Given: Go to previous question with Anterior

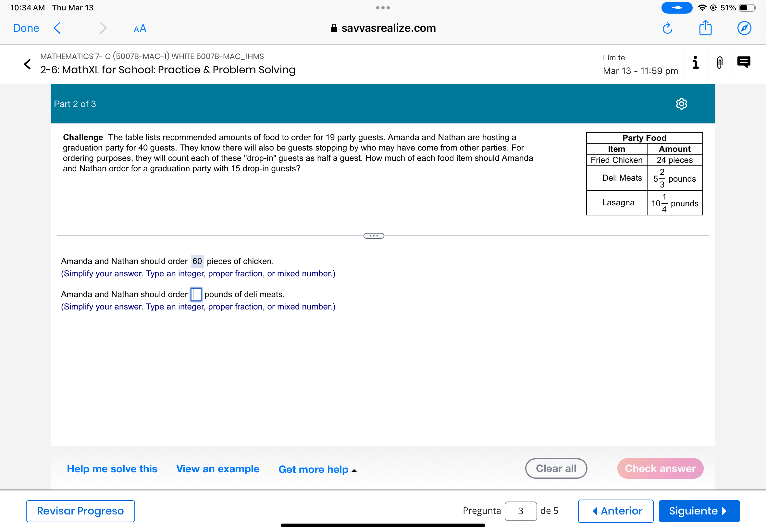Looking at the screenshot, I should [615, 511].
